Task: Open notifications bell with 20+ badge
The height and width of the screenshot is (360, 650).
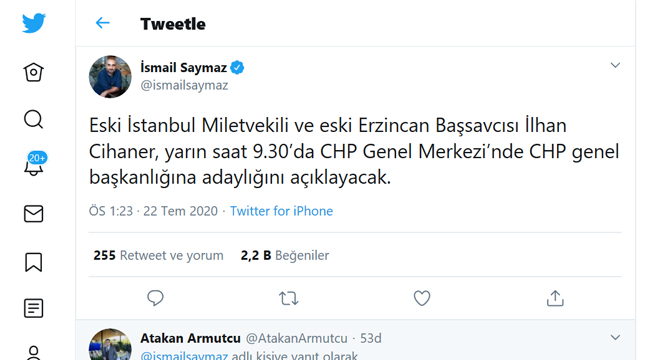Action: (35, 165)
